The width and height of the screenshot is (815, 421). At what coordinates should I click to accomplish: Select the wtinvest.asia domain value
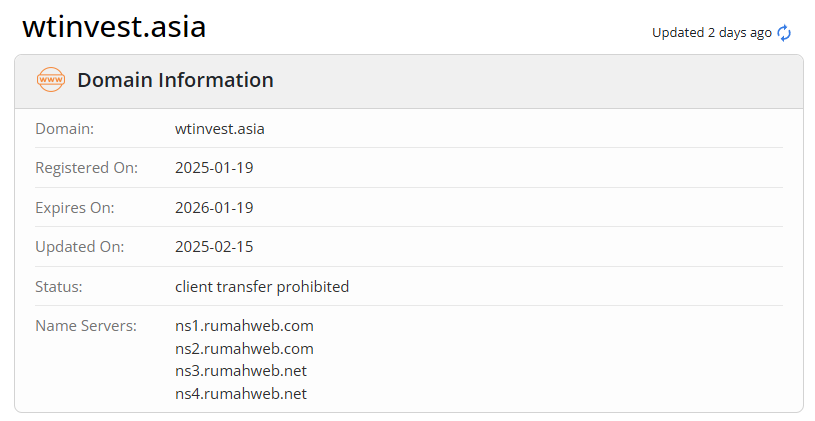coord(220,128)
